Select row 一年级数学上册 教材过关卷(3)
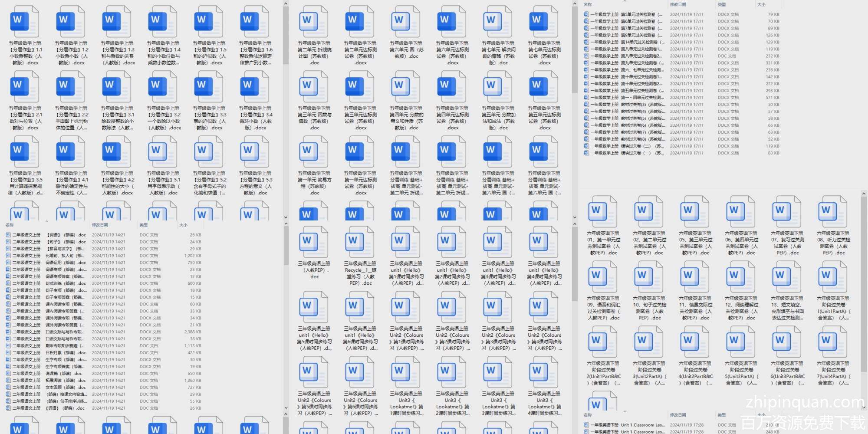Screen dimensions: 868x434 pos(682,105)
